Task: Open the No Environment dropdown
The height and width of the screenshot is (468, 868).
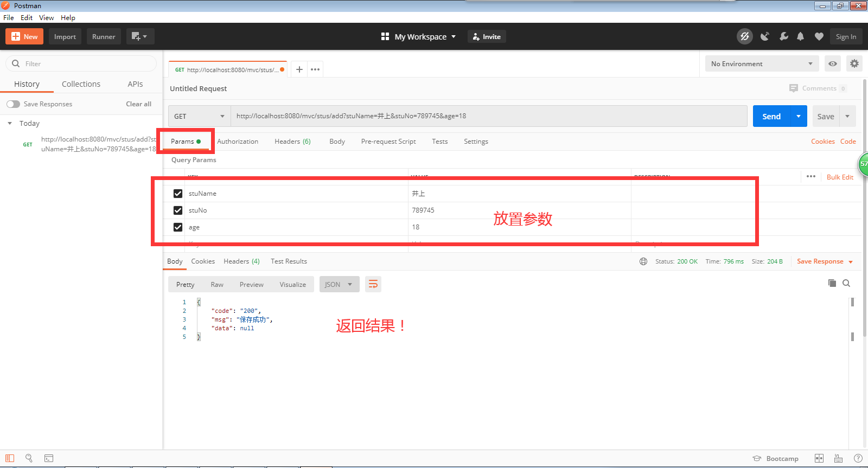Action: click(x=762, y=63)
